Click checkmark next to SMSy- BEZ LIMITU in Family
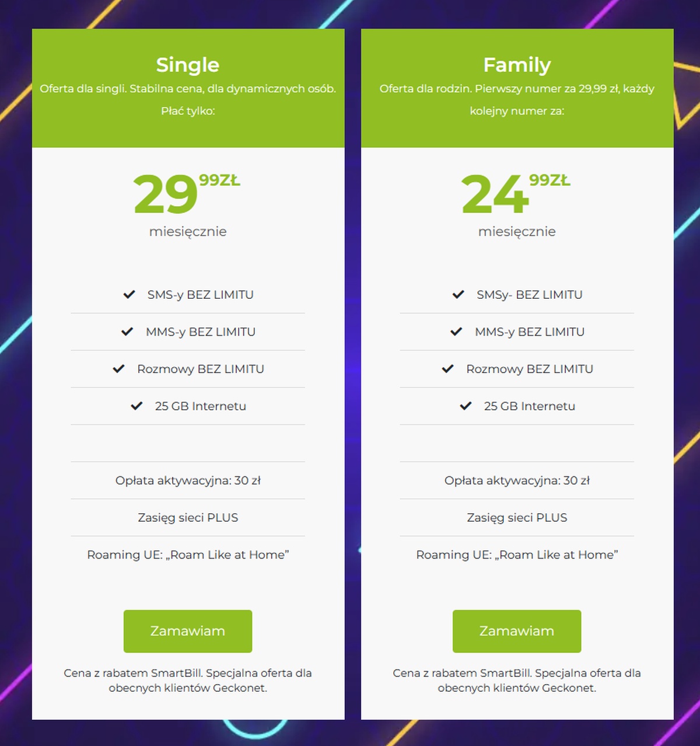700x746 pixels. pyautogui.click(x=459, y=294)
